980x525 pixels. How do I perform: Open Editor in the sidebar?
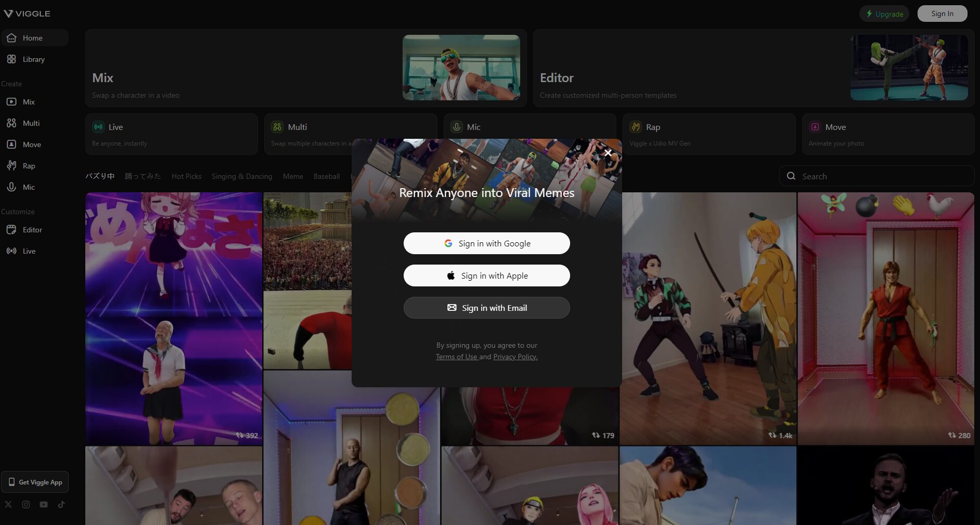point(34,230)
